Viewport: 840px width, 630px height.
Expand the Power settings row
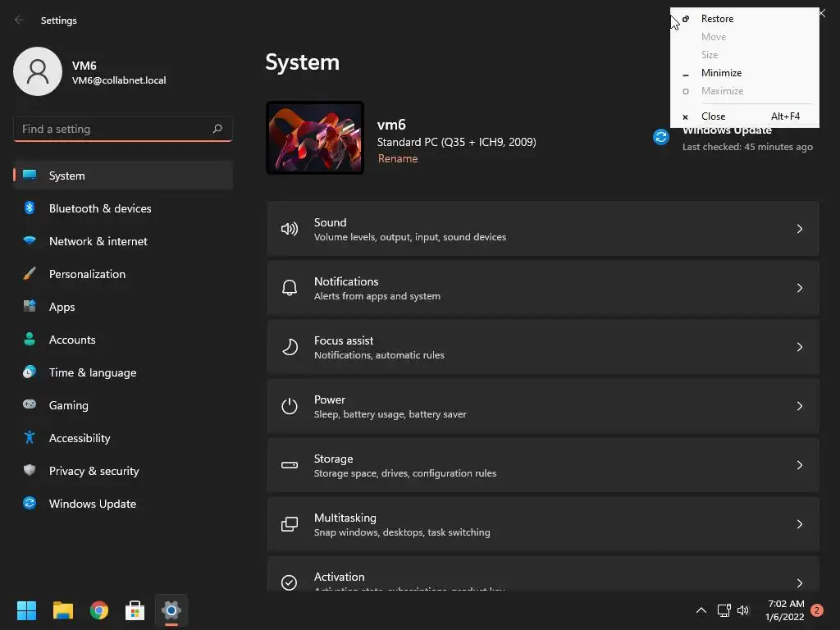543,406
